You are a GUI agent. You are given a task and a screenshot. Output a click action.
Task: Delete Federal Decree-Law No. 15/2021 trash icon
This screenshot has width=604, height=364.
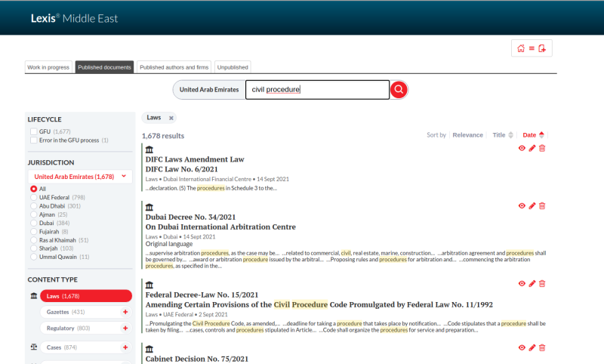tap(542, 283)
